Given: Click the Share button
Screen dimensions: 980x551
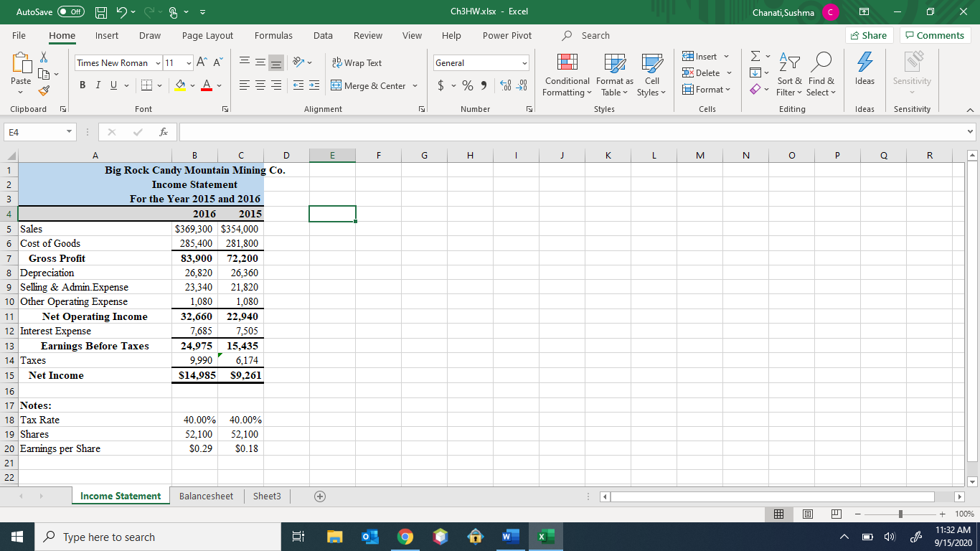Looking at the screenshot, I should (x=869, y=35).
